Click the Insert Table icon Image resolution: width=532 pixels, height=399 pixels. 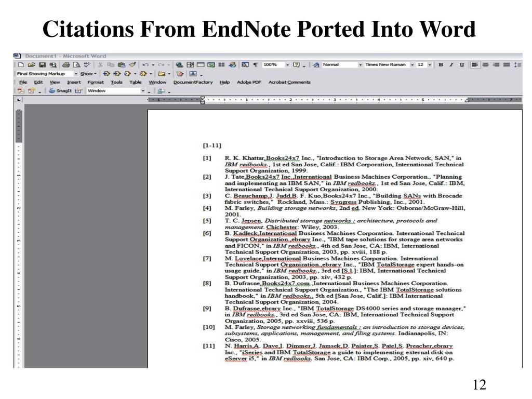point(201,65)
